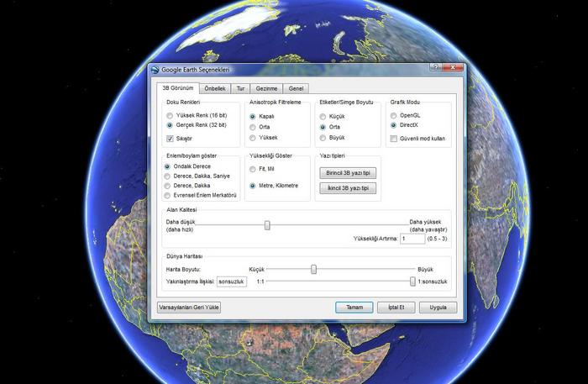This screenshot has height=384, width=588.
Task: Confirm settings with Tamam button
Action: click(354, 308)
